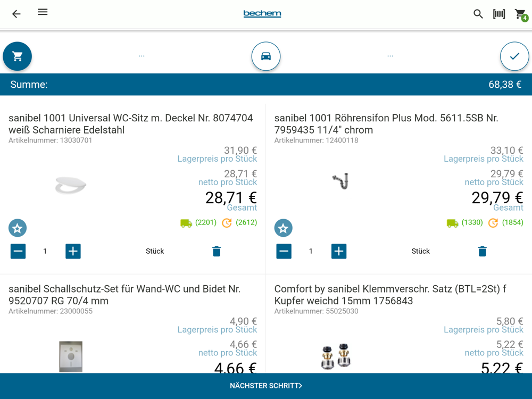Open the Röhrensifon Plus product title
Image resolution: width=532 pixels, height=399 pixels.
click(386, 124)
